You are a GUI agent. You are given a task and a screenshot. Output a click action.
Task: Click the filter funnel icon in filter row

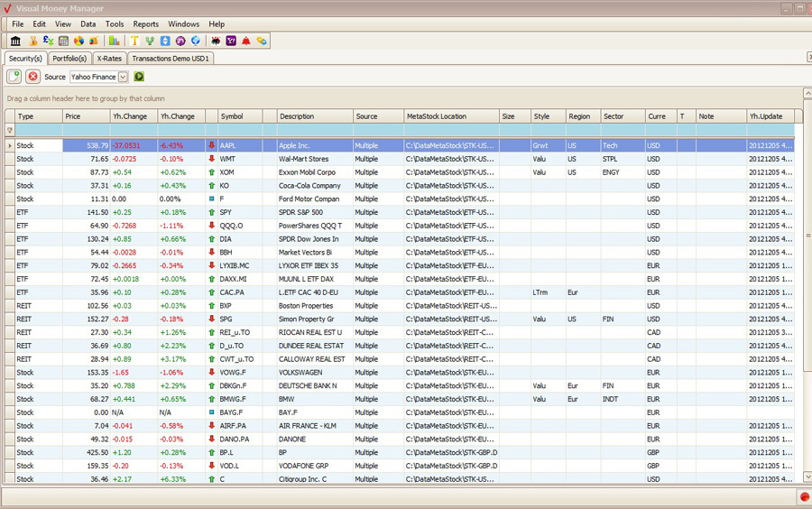coord(9,130)
